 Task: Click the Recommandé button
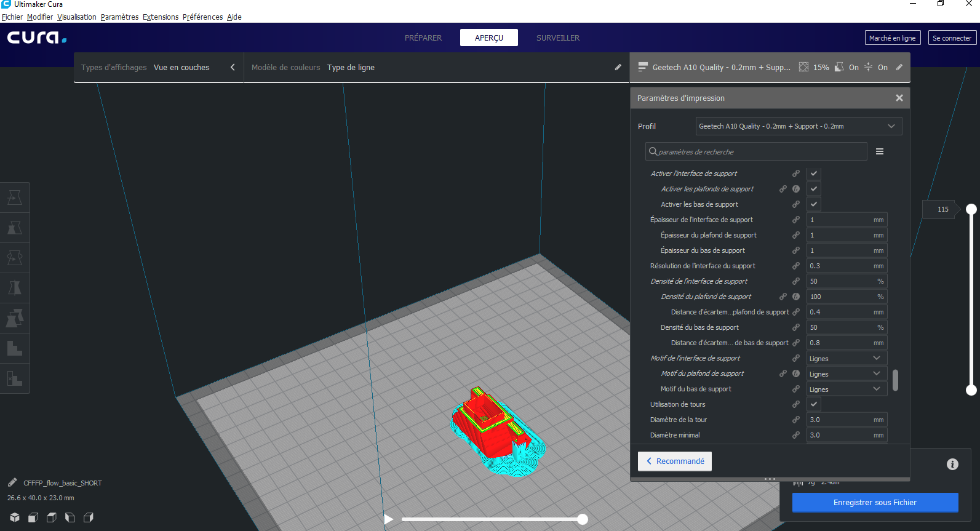[675, 461]
